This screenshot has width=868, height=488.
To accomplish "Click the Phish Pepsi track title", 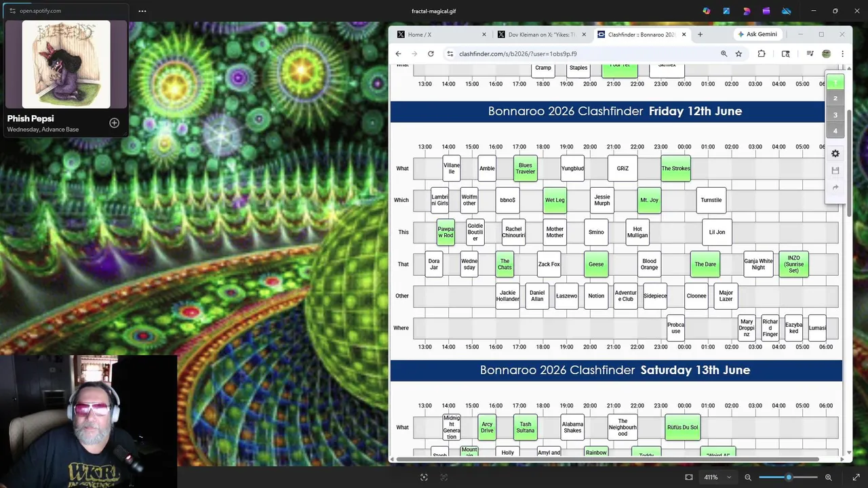I will pos(31,119).
